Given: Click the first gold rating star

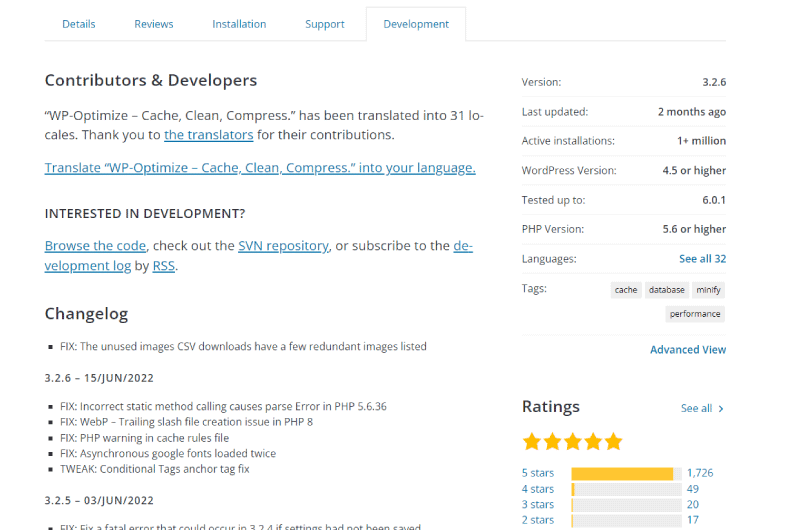Looking at the screenshot, I should [532, 441].
